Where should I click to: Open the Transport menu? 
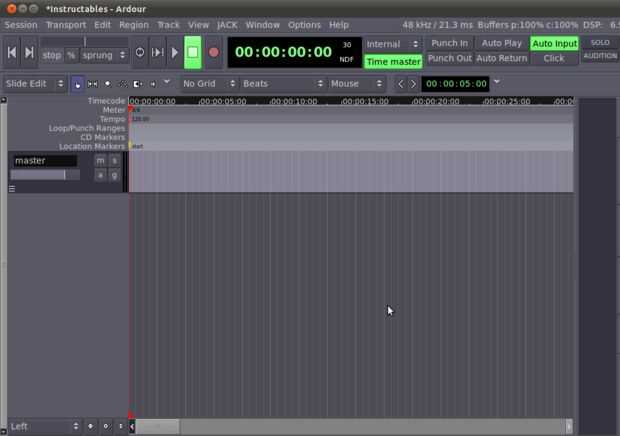66,25
